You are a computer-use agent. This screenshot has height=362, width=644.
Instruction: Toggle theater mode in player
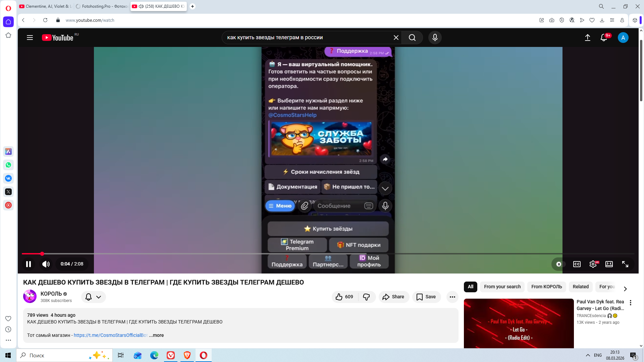point(609,264)
